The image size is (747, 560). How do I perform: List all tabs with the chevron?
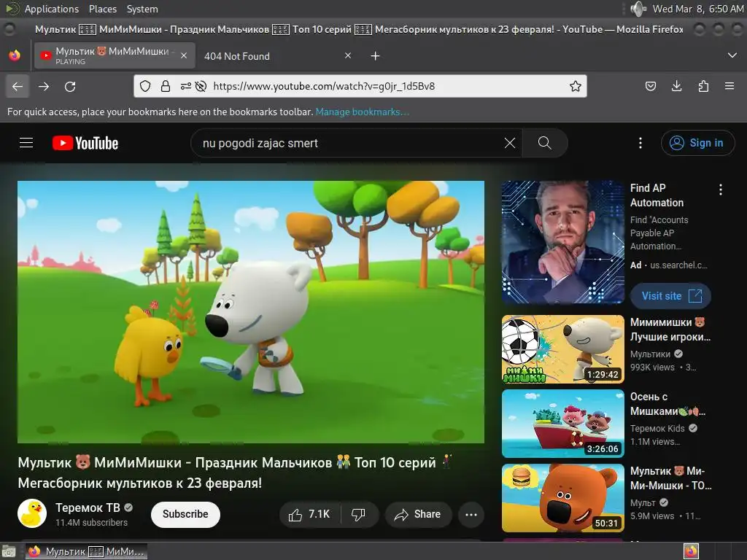732,55
